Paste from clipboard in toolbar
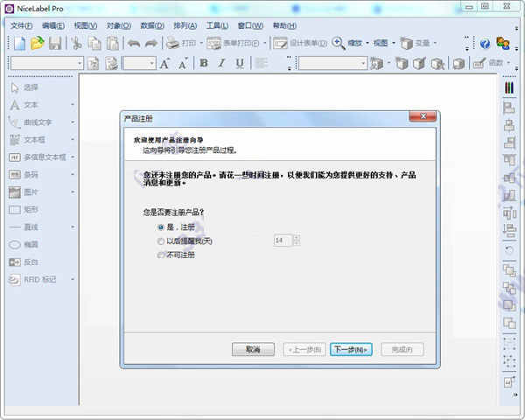This screenshot has width=525, height=420. click(x=113, y=44)
